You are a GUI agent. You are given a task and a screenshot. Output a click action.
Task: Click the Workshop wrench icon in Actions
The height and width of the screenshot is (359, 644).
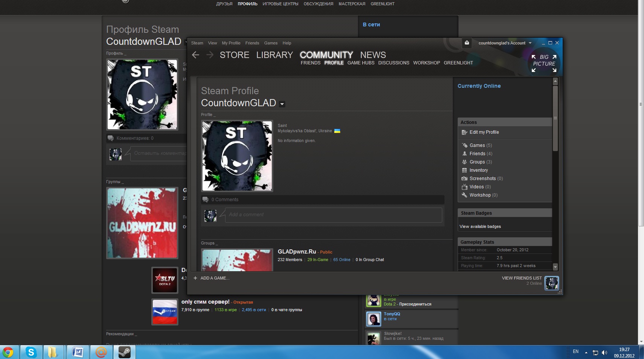point(464,195)
